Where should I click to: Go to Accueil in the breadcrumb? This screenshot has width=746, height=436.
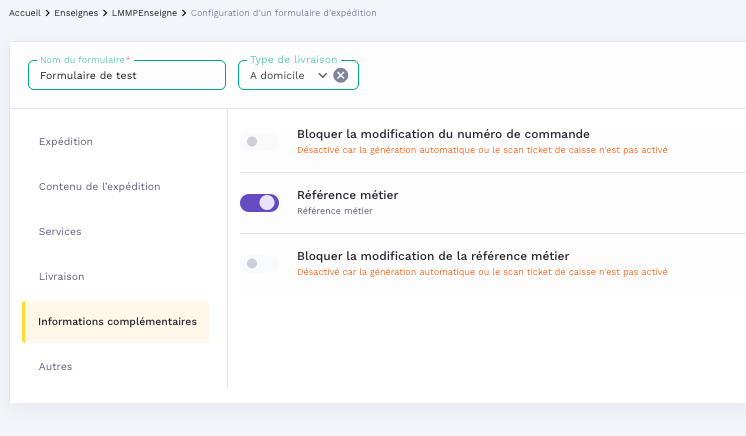[25, 12]
